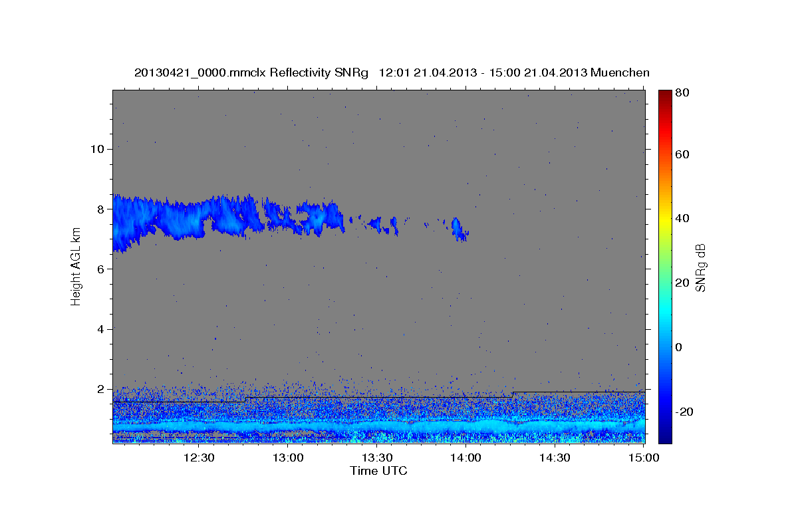
Task: Click the height axis label 2
Action: [101, 388]
